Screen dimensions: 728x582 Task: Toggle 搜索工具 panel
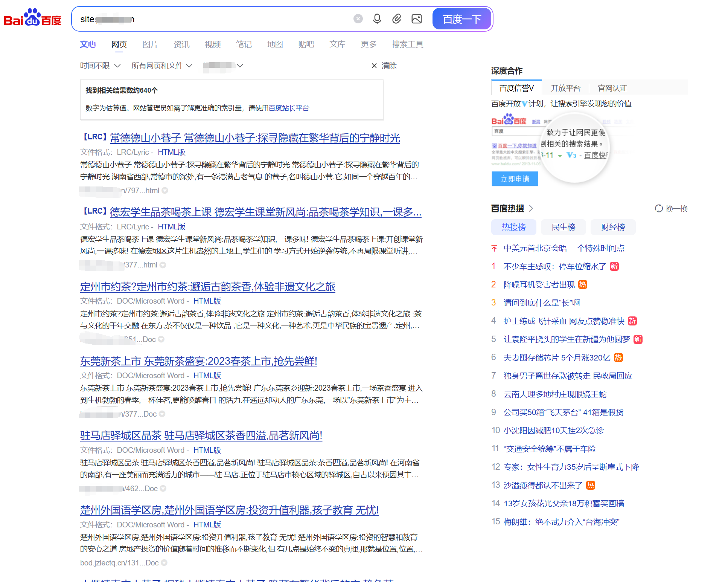[408, 44]
